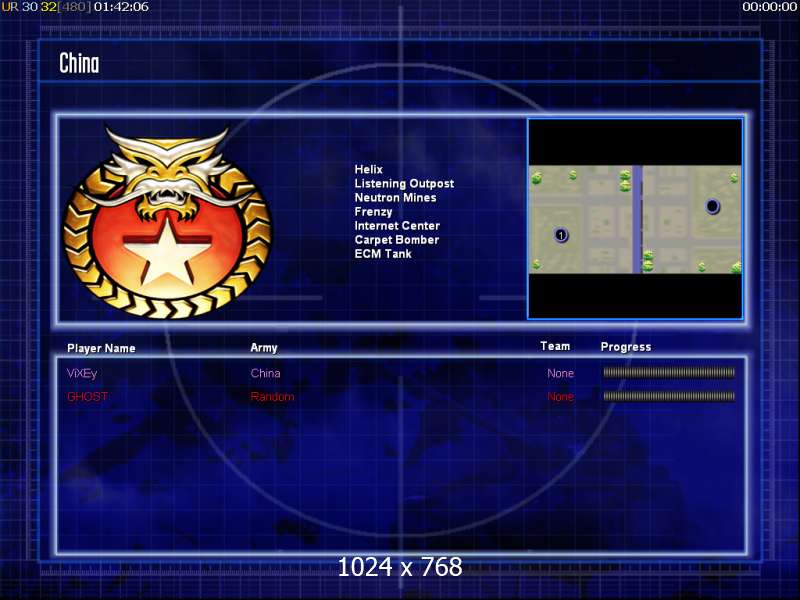Image resolution: width=800 pixels, height=600 pixels.
Task: Click player name ViXEy
Action: click(82, 373)
